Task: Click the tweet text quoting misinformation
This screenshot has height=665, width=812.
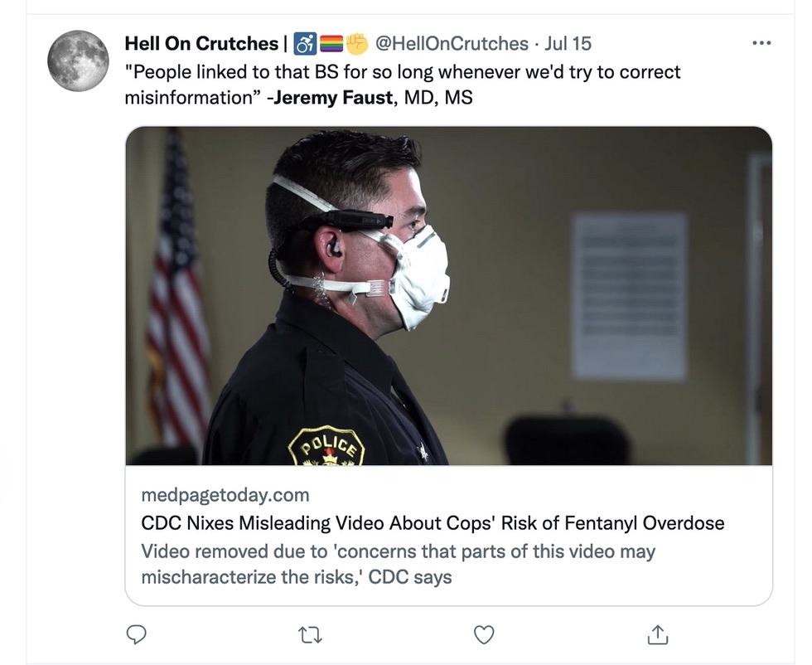Action: pyautogui.click(x=402, y=72)
